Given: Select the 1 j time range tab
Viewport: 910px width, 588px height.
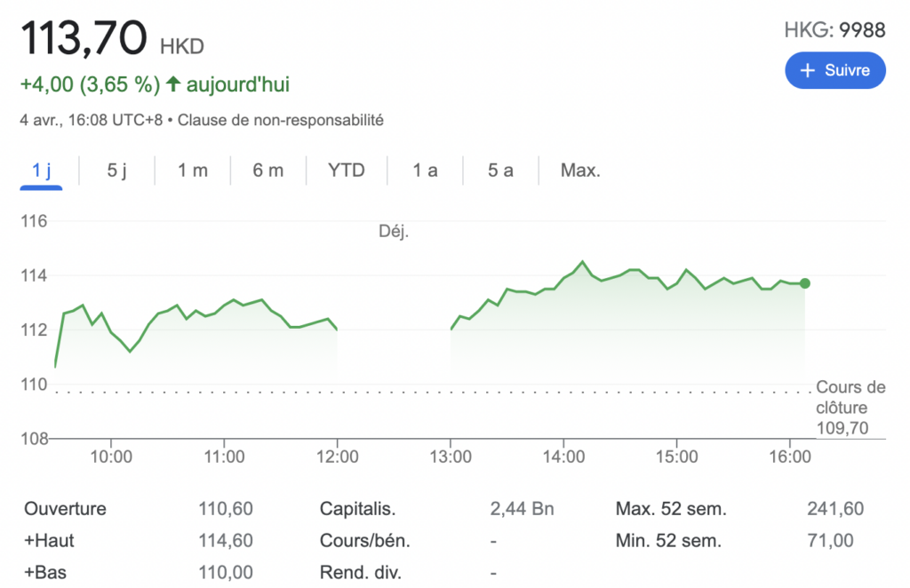Looking at the screenshot, I should pos(41,170).
